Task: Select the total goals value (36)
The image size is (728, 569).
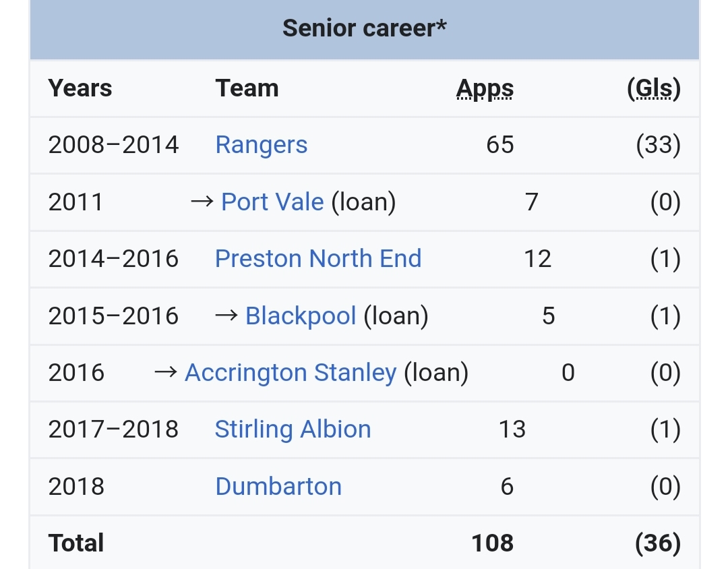Action: (x=658, y=543)
